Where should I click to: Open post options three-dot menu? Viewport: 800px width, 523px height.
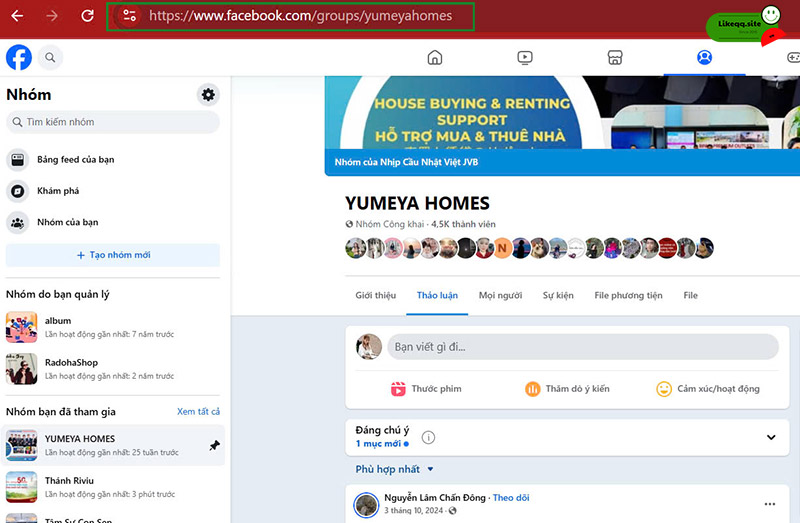point(770,504)
